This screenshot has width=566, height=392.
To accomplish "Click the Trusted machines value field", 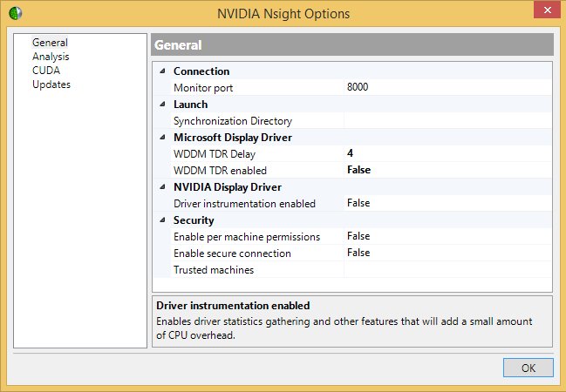I will coord(447,270).
